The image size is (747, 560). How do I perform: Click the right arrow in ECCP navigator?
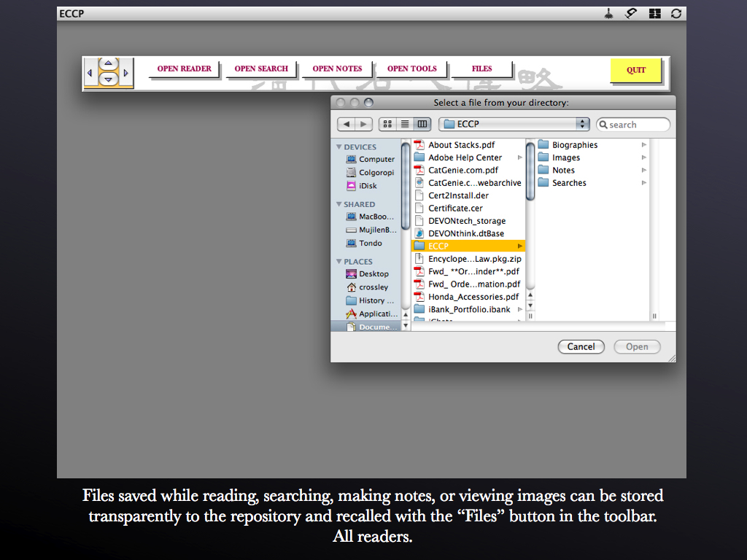click(125, 74)
